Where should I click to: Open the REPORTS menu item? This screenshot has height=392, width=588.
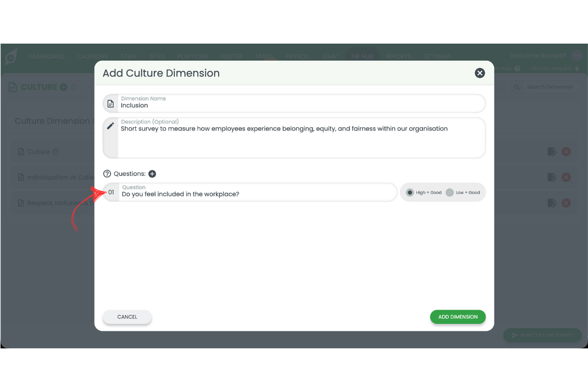coord(398,56)
